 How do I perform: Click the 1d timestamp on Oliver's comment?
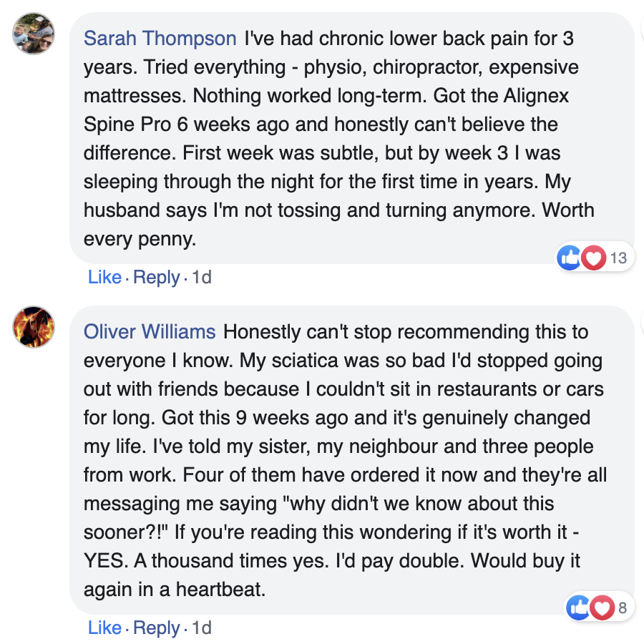coord(202,628)
